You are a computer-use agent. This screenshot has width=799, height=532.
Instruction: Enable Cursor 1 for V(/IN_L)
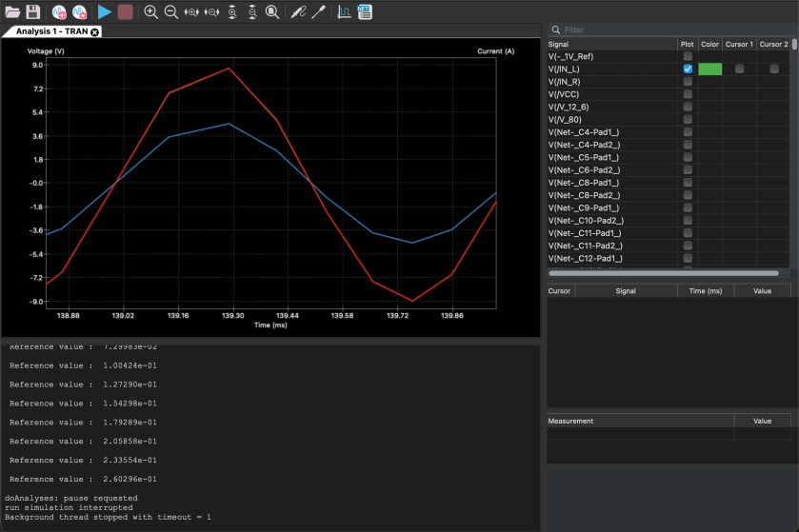click(x=740, y=69)
